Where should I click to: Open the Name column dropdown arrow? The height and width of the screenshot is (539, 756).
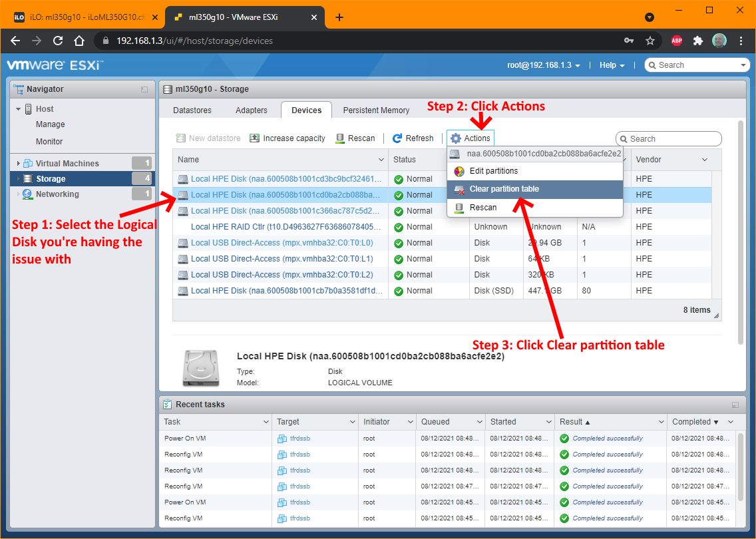(x=381, y=160)
